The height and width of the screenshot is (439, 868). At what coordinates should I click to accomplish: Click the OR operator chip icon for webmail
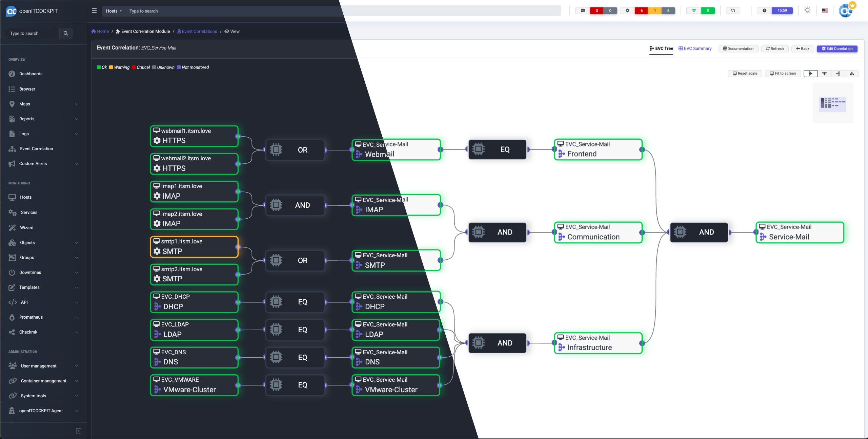point(276,150)
